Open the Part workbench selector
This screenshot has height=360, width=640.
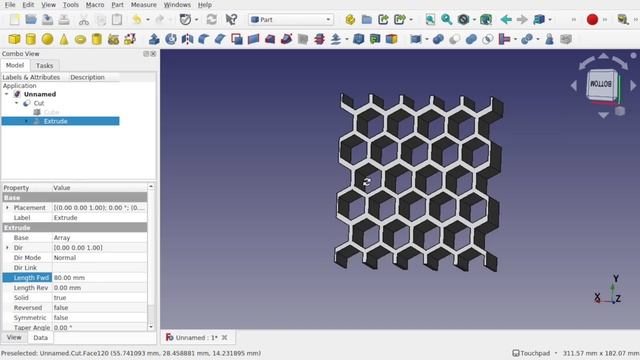click(291, 20)
